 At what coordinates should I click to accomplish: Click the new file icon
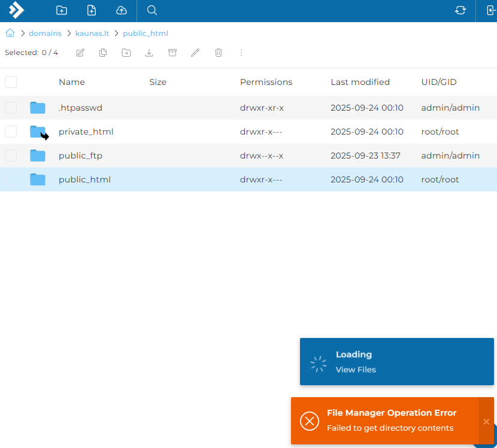pos(91,10)
